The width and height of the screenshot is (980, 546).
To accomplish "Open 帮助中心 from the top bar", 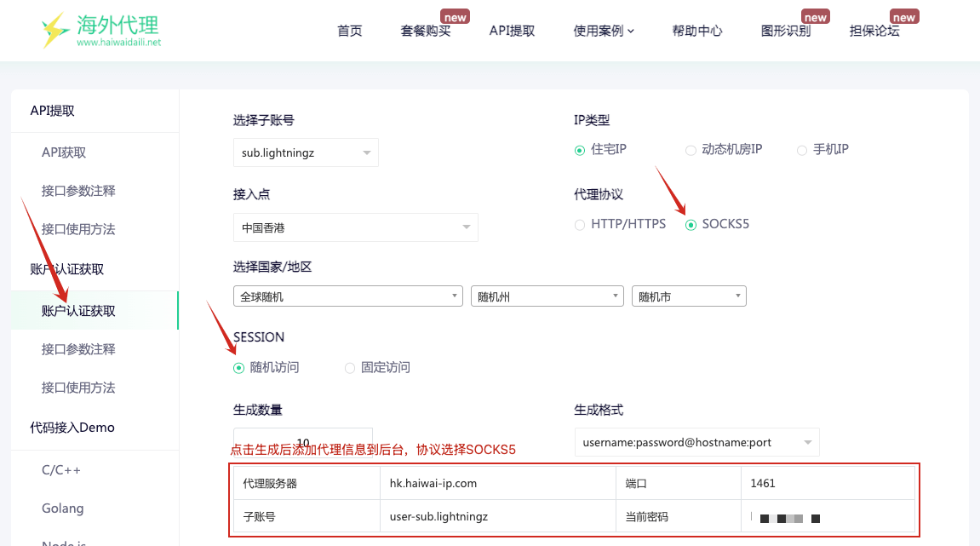I will [x=696, y=31].
